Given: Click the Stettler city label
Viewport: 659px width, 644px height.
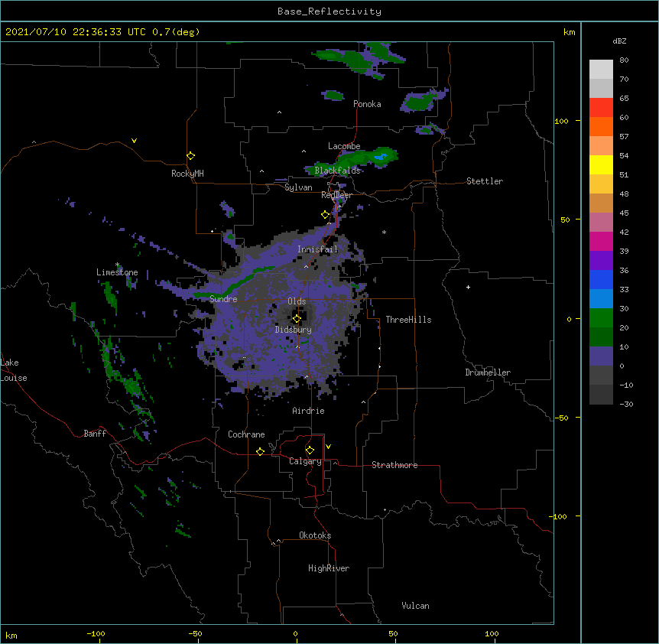Looking at the screenshot, I should (x=485, y=181).
